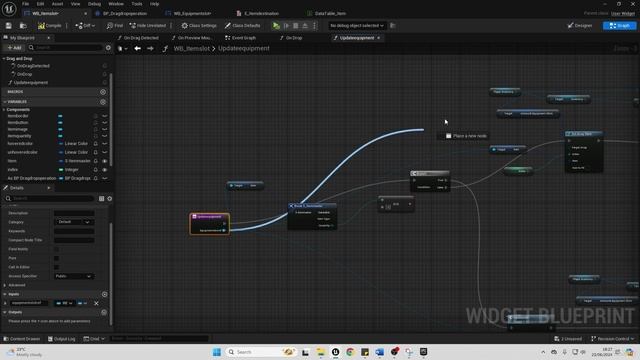
Task: Select the OnDrop function in My Blueprint
Action: (x=24, y=74)
